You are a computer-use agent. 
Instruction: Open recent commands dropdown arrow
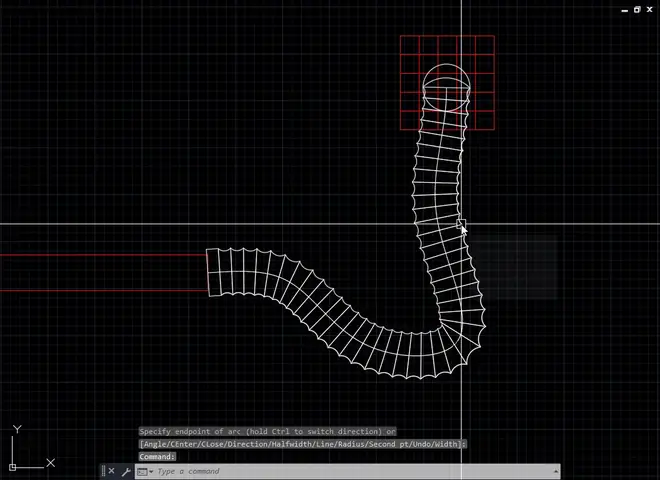click(151, 472)
